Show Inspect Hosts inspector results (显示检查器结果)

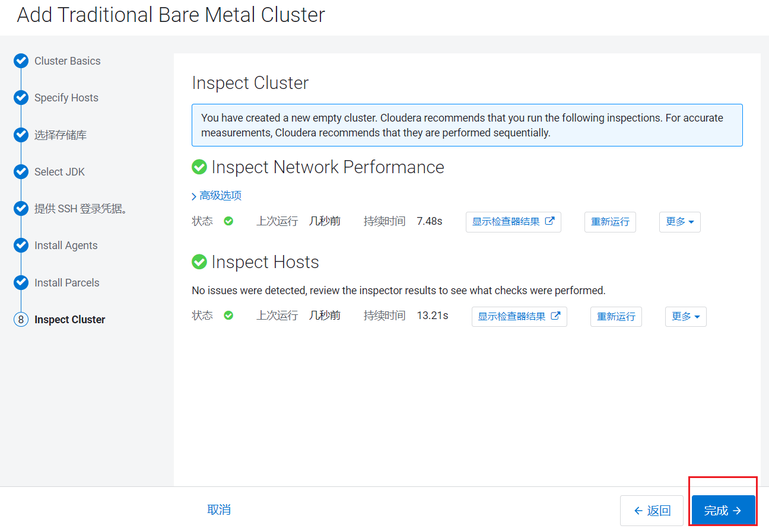(519, 317)
